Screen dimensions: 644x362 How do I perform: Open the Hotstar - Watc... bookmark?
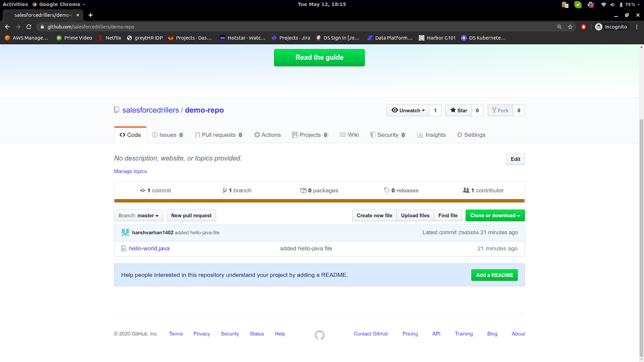(x=242, y=38)
